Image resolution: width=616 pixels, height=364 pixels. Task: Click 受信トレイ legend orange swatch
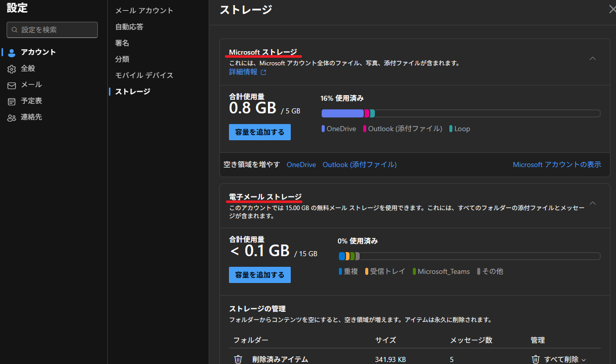(367, 271)
